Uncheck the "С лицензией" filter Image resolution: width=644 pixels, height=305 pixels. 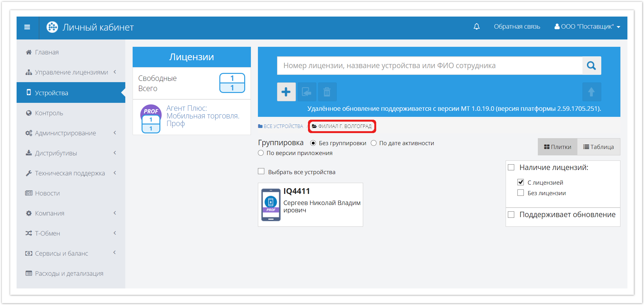[x=521, y=182]
